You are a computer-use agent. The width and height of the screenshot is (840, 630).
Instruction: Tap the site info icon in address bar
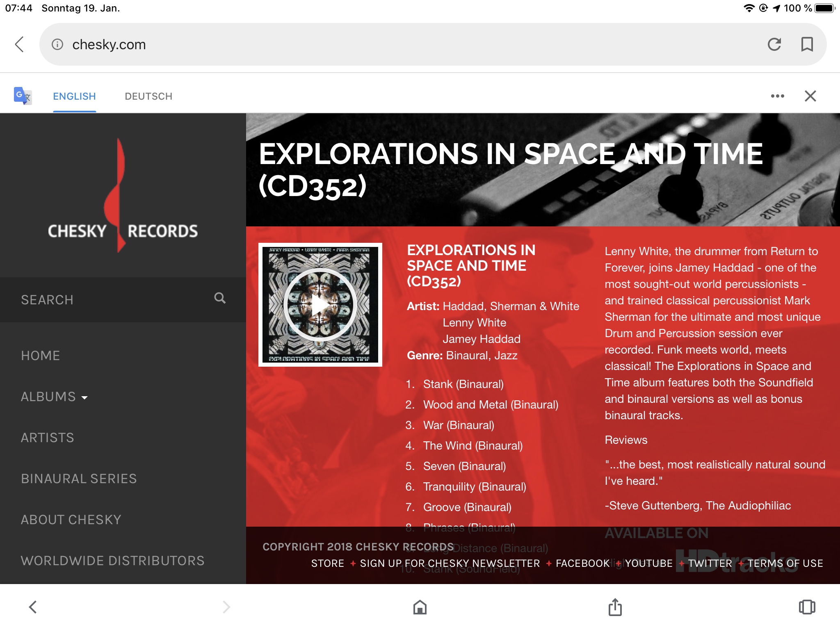click(x=57, y=44)
